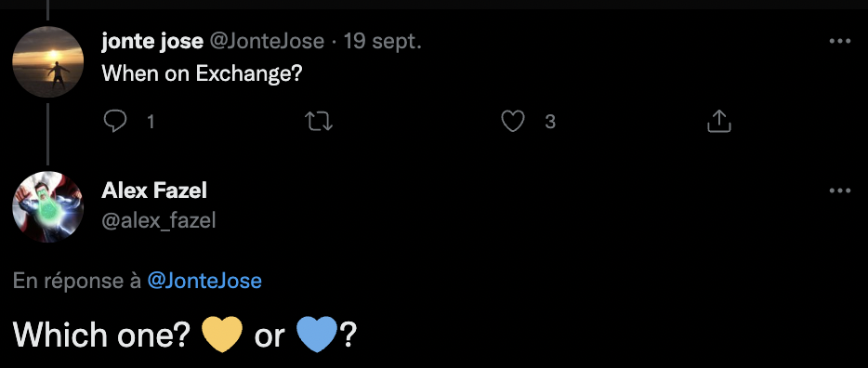
Task: Click the gray @JonteJose handle beside the name
Action: coord(267,42)
